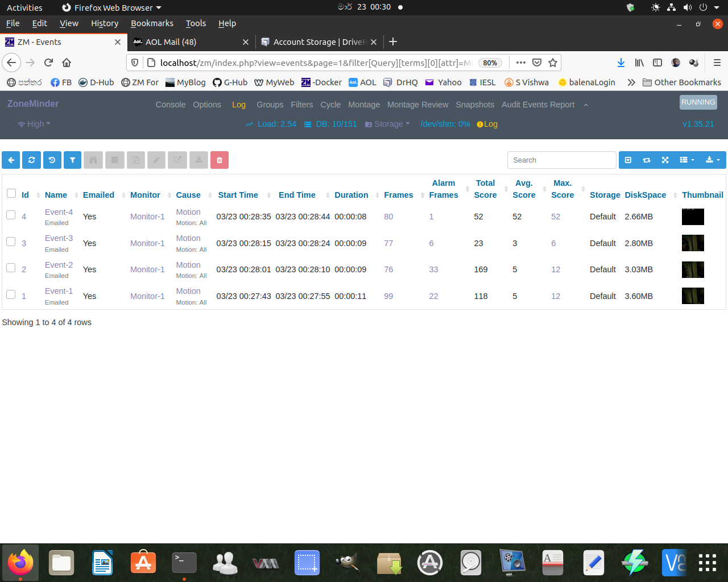Check the Event-3 row checkbox
The width and height of the screenshot is (728, 582).
pos(11,242)
